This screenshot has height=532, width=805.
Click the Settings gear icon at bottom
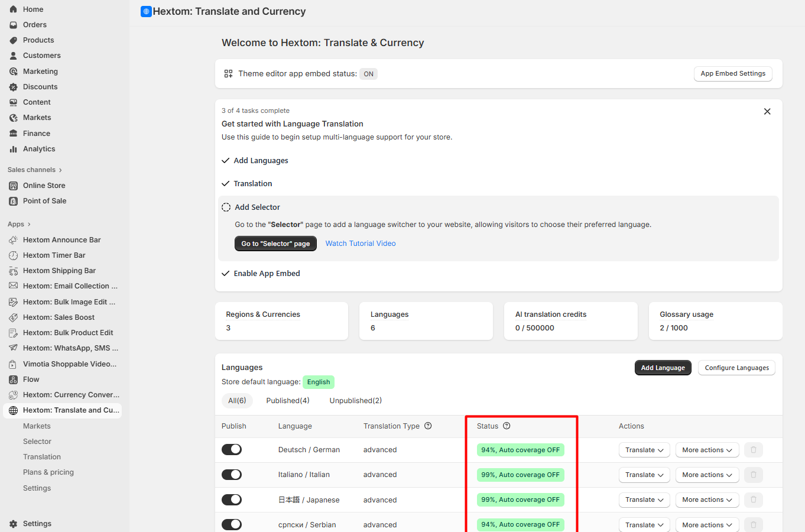pos(13,524)
